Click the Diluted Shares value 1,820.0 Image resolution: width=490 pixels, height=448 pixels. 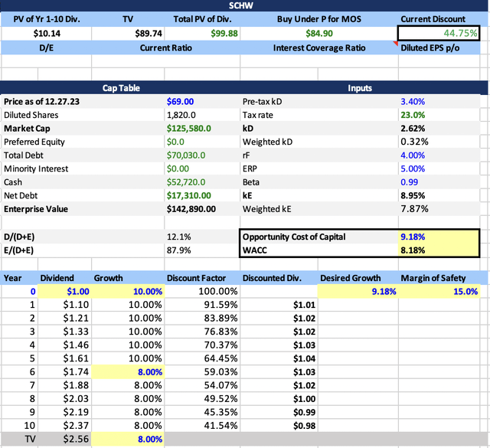click(x=202, y=115)
